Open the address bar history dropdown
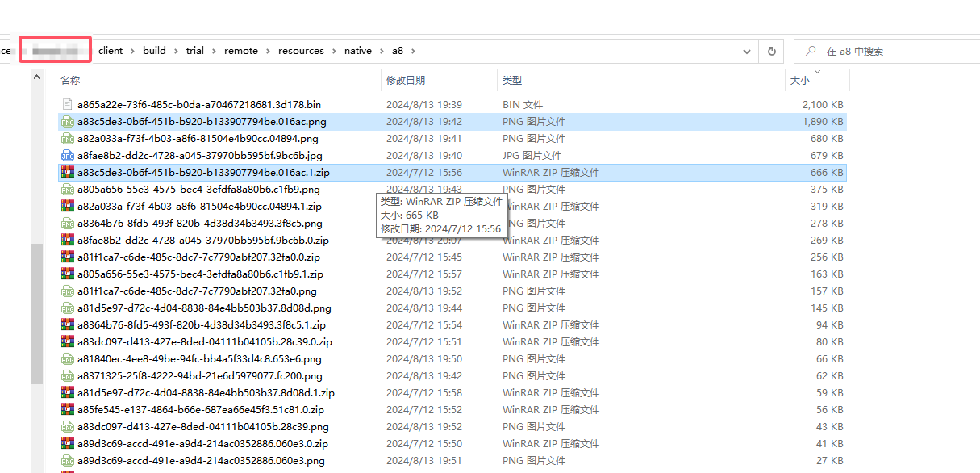Screen dimensions: 980x473 pyautogui.click(x=746, y=51)
